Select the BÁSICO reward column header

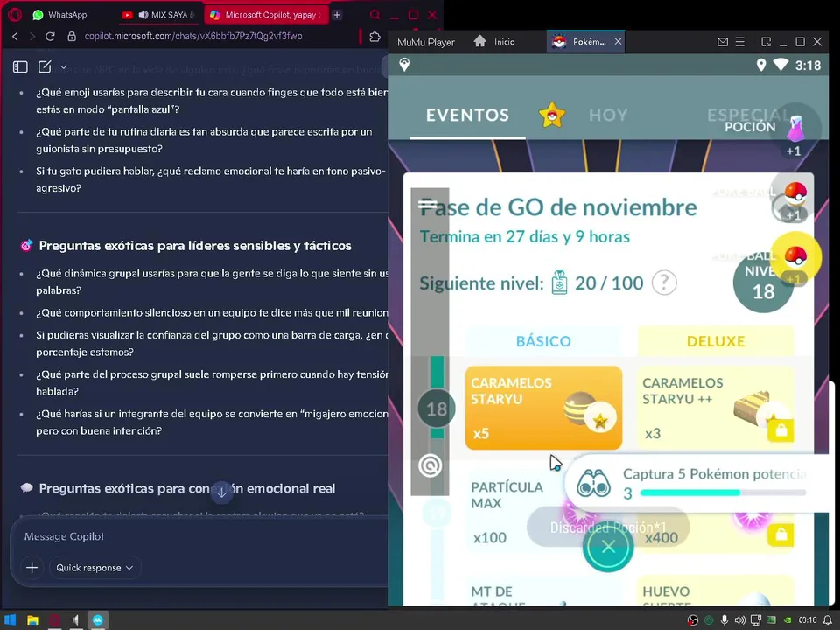tap(543, 341)
